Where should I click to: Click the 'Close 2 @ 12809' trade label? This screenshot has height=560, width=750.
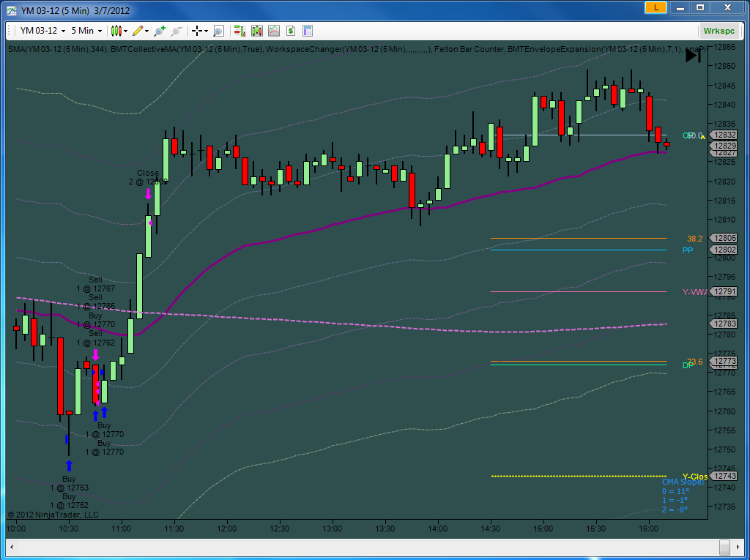(x=148, y=177)
